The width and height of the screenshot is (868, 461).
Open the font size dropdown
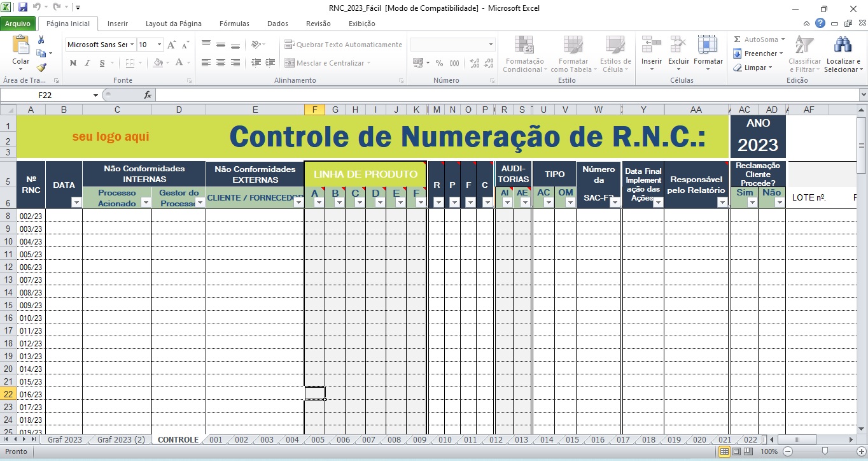pos(159,45)
